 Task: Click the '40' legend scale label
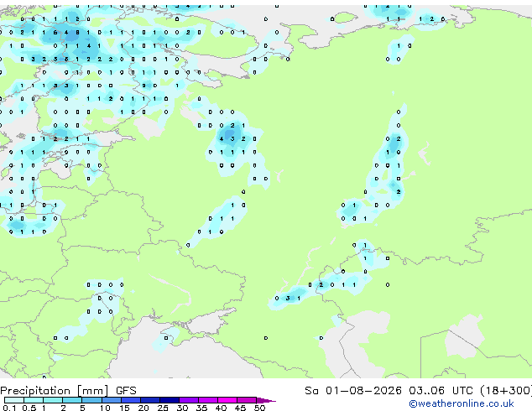221,408
